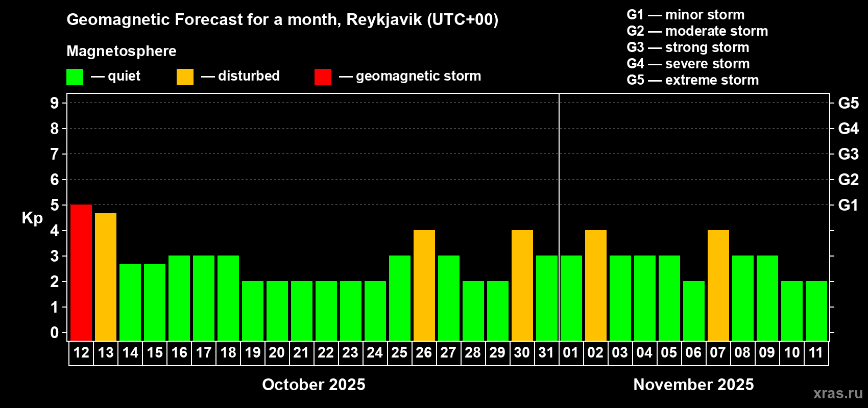Click the Geomagnetic Forecast chart title
Image resolution: width=868 pixels, height=408 pixels.
point(282,19)
